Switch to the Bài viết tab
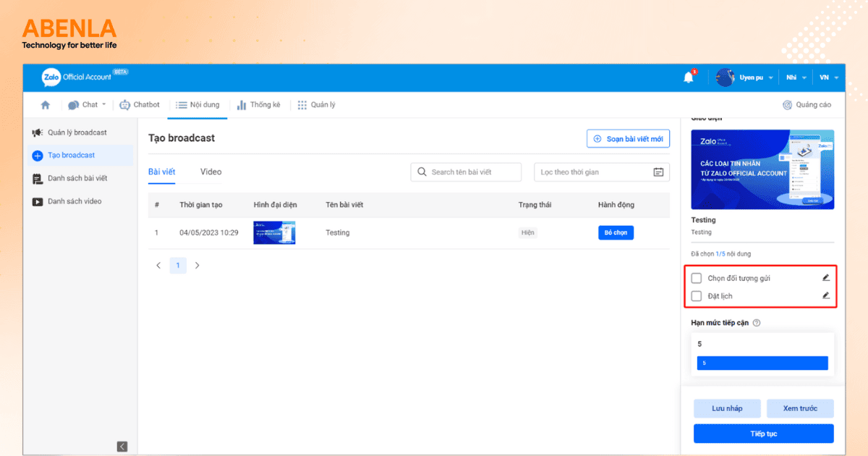 pyautogui.click(x=161, y=172)
